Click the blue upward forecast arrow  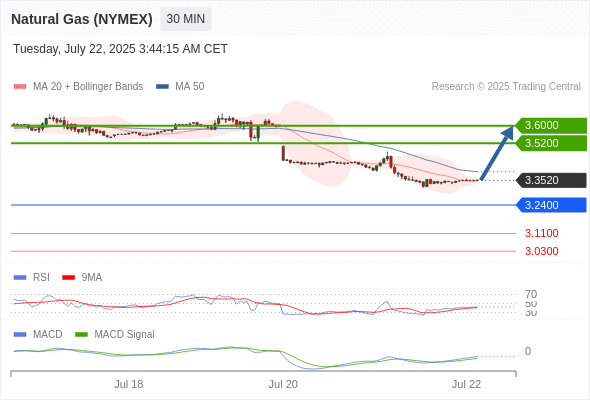coord(497,153)
